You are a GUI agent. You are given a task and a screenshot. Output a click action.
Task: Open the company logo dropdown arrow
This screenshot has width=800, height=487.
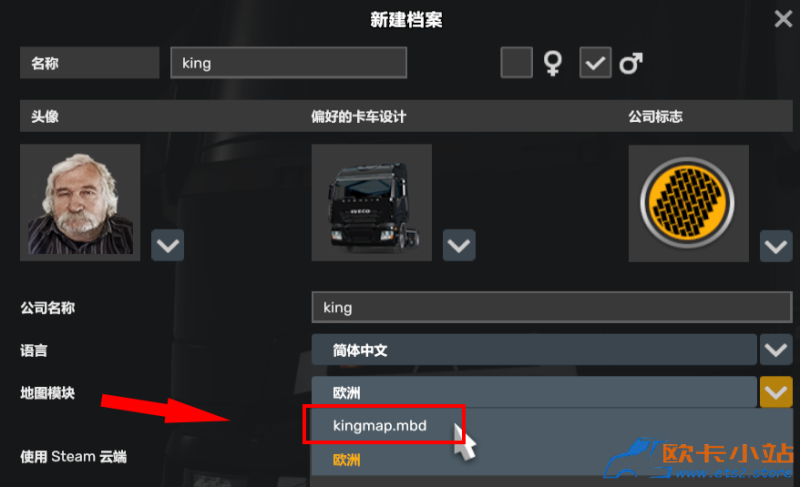pyautogui.click(x=776, y=246)
